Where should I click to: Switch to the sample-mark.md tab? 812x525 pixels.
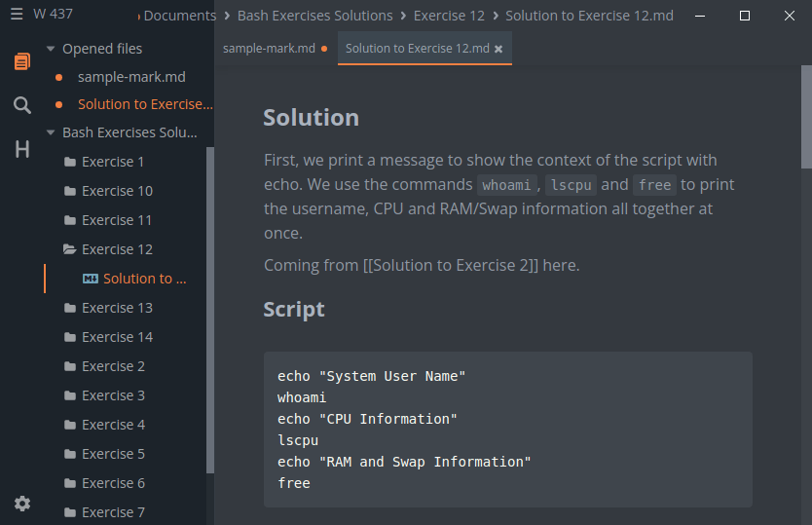click(x=269, y=49)
